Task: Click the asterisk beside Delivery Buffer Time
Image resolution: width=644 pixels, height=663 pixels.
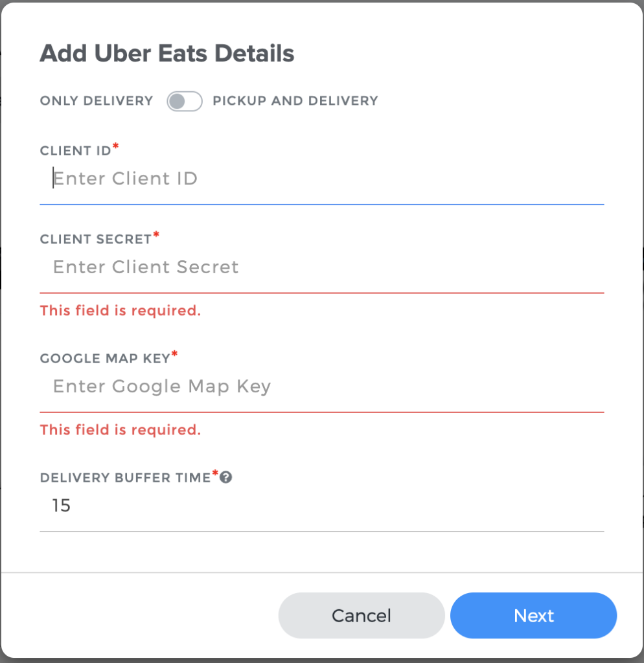Action: click(215, 473)
